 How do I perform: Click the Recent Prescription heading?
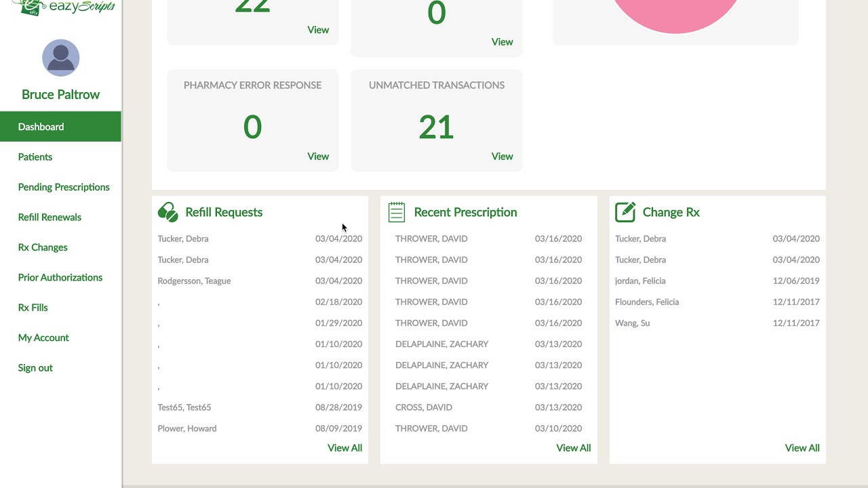tap(465, 212)
